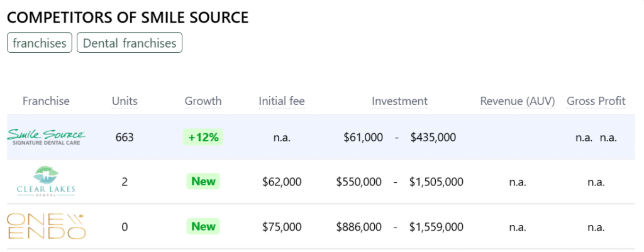Select One Endo units value 0

[x=125, y=226]
